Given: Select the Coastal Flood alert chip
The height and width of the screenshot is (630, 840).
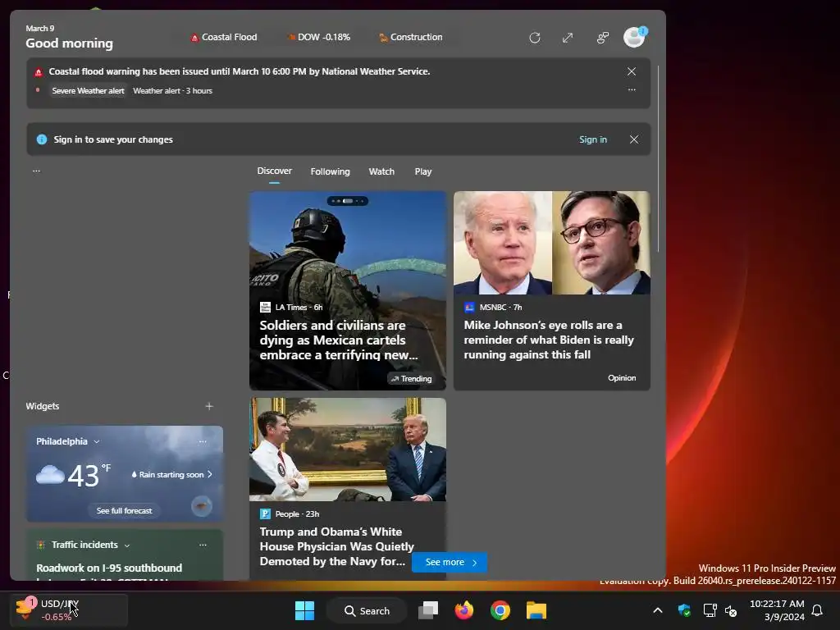Looking at the screenshot, I should pos(224,37).
